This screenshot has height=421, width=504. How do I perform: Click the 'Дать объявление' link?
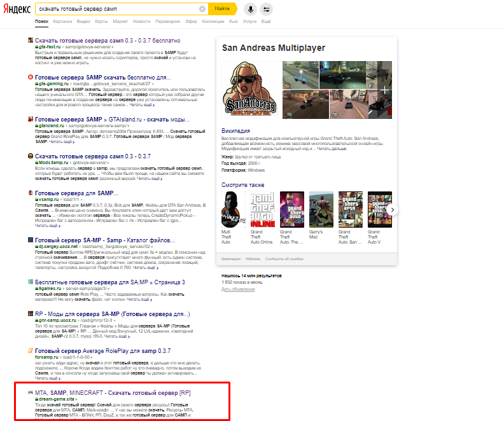(x=238, y=289)
